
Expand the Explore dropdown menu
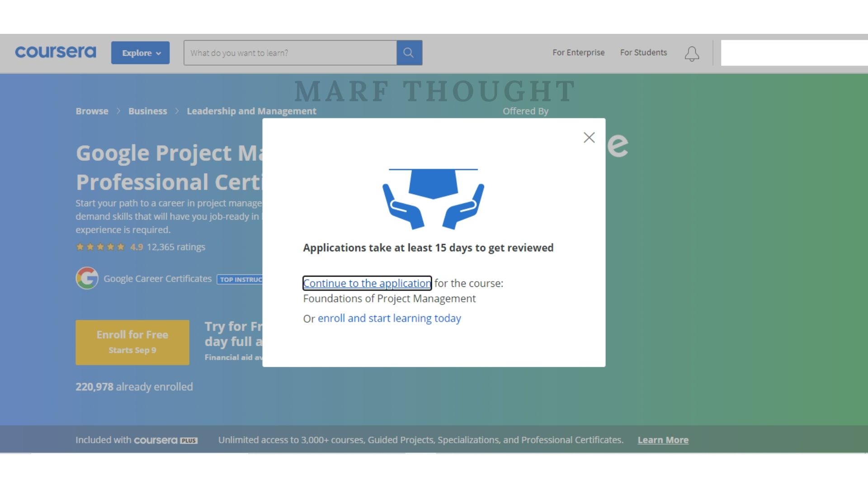[x=140, y=53]
